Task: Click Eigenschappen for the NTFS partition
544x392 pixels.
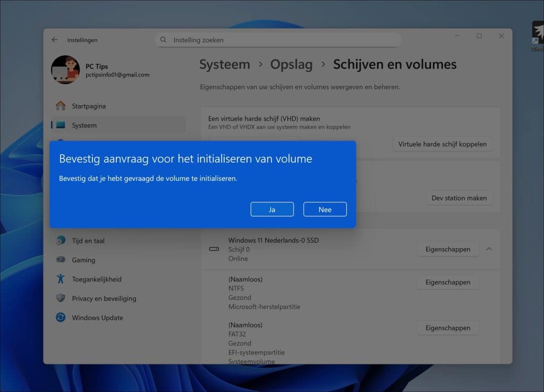Action: 448,282
